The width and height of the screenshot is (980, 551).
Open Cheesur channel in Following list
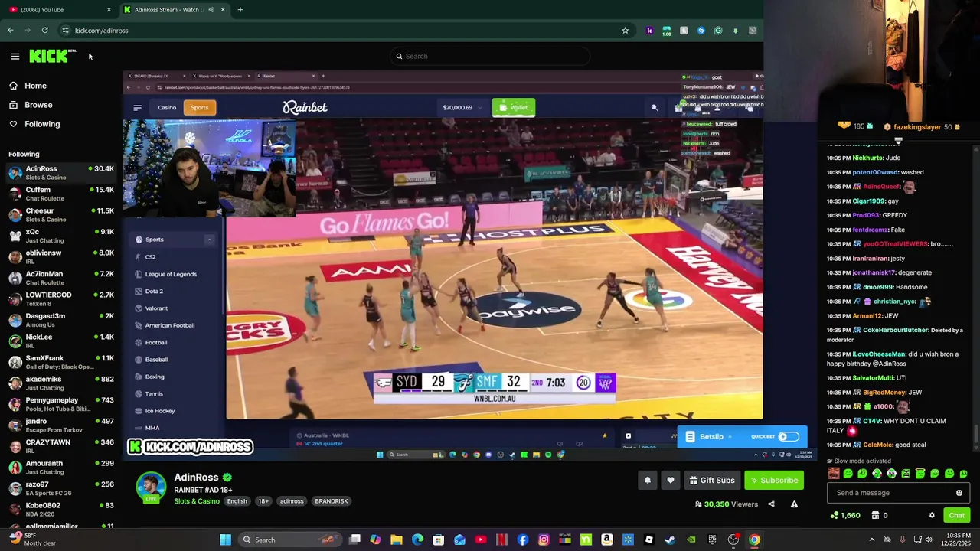pyautogui.click(x=61, y=215)
